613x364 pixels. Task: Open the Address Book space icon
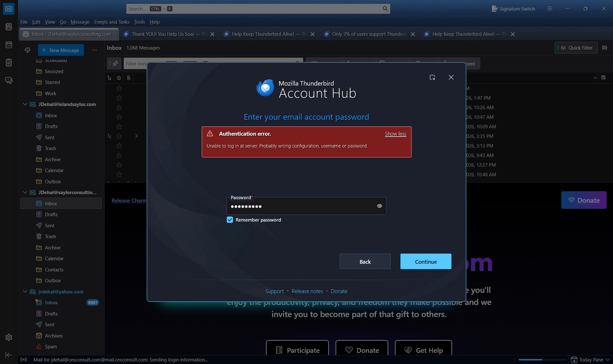coord(9,27)
